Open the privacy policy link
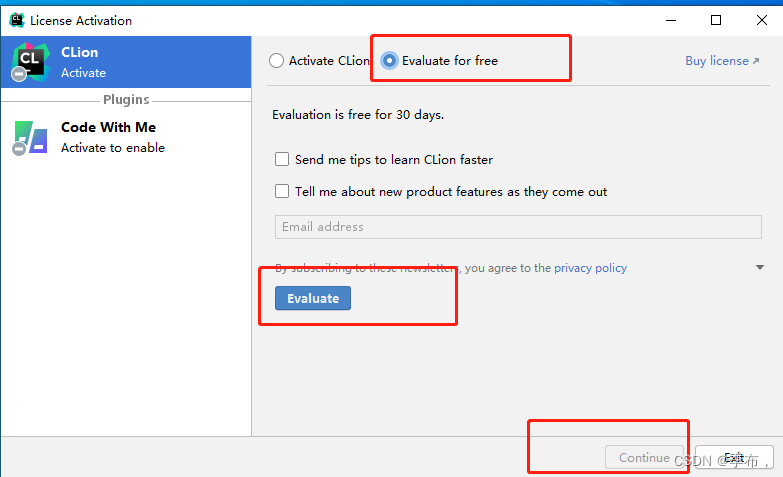Image resolution: width=783 pixels, height=477 pixels. 590,268
